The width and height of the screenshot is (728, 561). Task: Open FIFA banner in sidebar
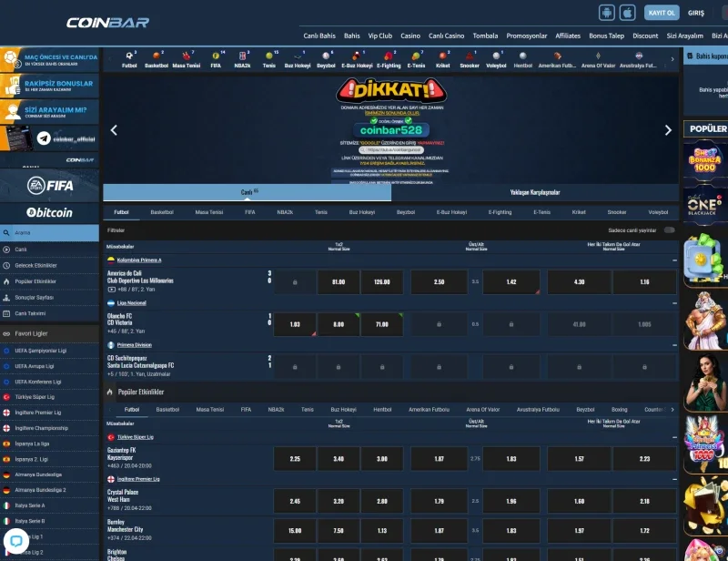click(x=49, y=186)
